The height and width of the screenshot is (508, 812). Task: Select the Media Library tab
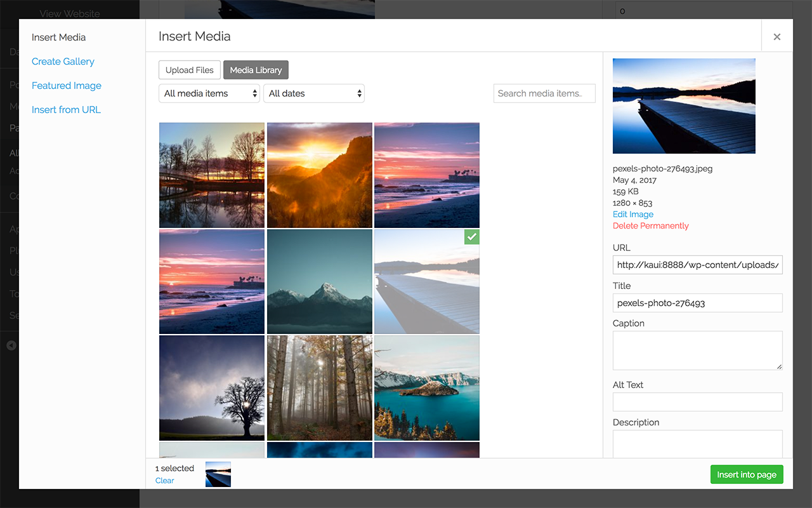click(256, 70)
